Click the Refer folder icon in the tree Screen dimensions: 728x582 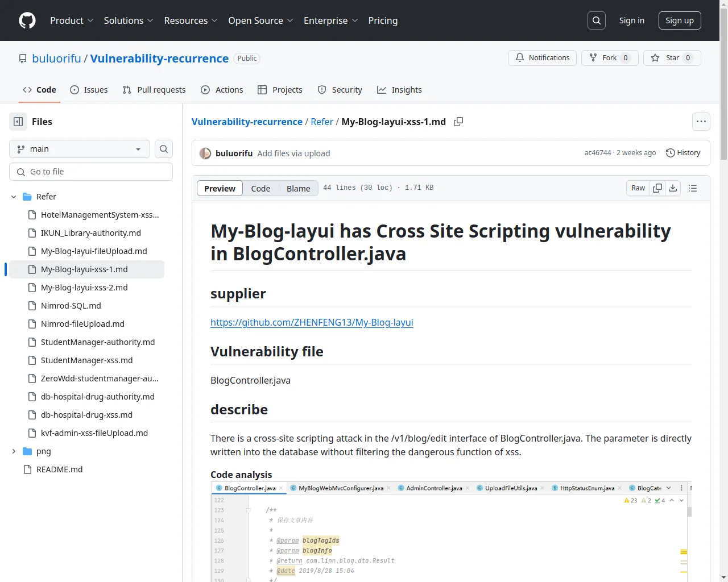[27, 197]
